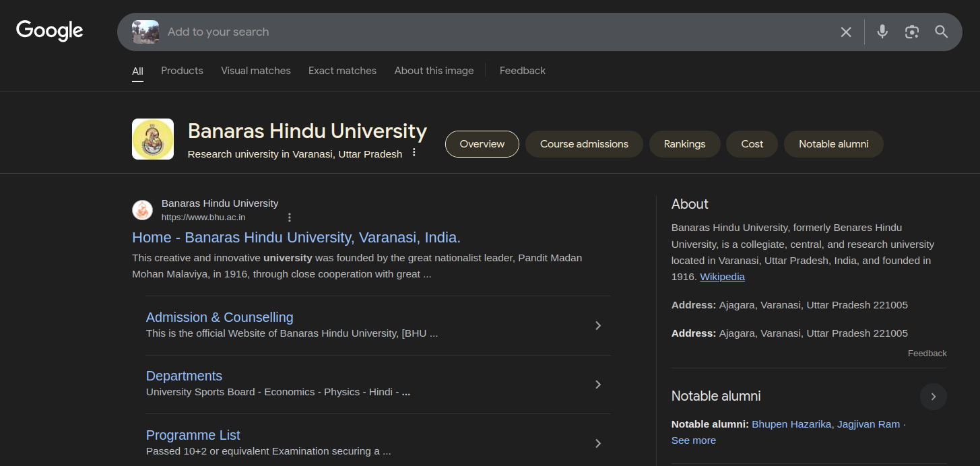Viewport: 980px width, 466px height.
Task: Switch to Exact matches tab
Action: [342, 71]
